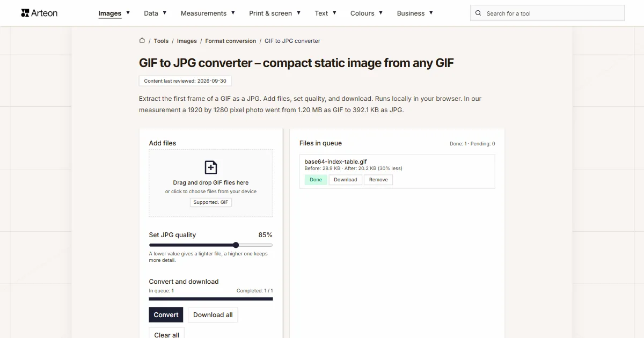The image size is (644, 338).
Task: Click the home icon in breadcrumb
Action: click(142, 40)
